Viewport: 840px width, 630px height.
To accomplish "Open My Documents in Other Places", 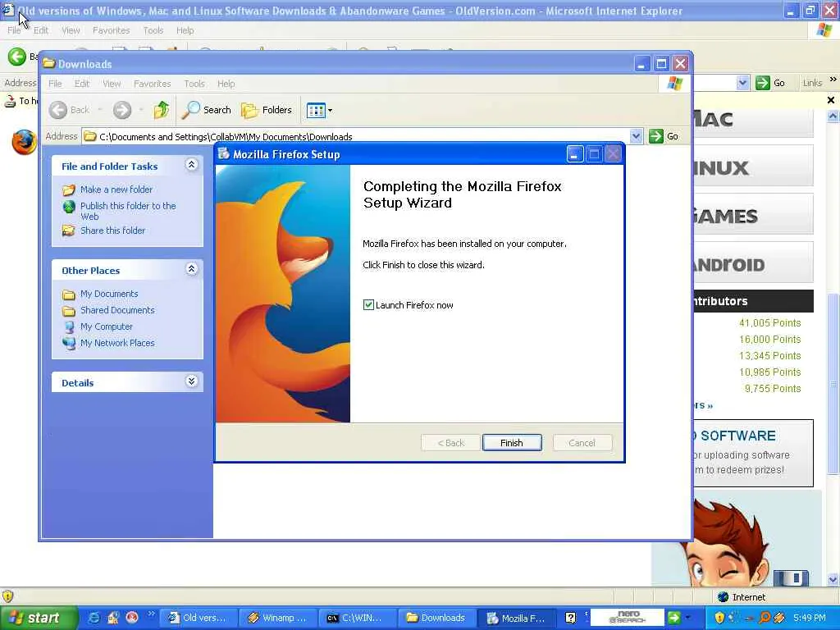I will [x=109, y=294].
